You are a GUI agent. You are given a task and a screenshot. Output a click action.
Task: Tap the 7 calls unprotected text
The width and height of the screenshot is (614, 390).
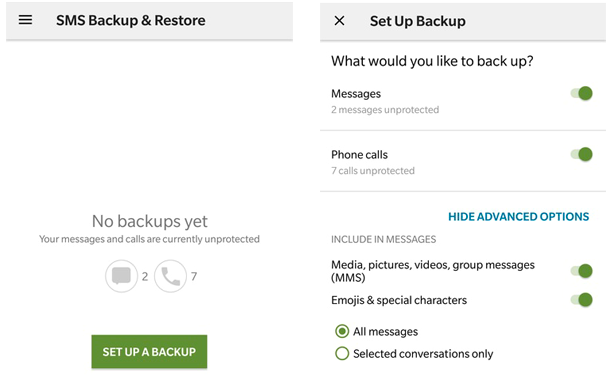[x=373, y=171]
